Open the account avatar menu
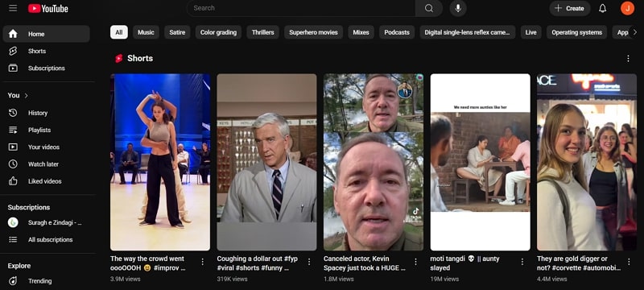 [627, 8]
